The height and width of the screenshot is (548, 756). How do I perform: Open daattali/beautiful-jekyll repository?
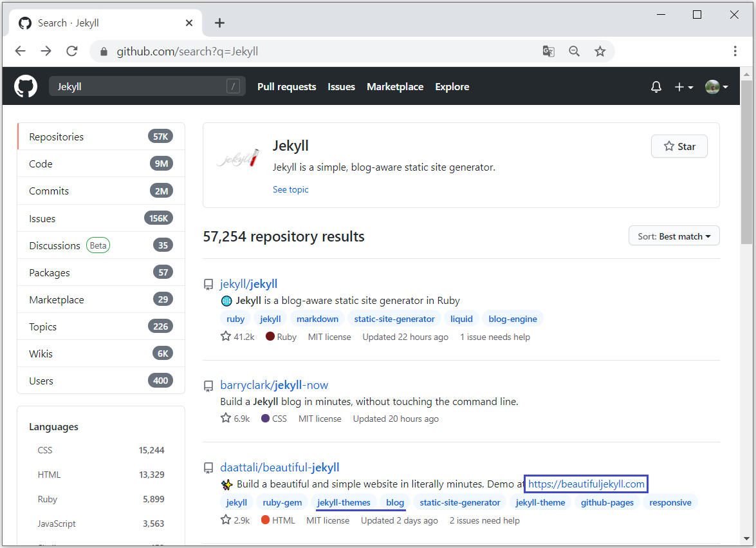pyautogui.click(x=280, y=468)
